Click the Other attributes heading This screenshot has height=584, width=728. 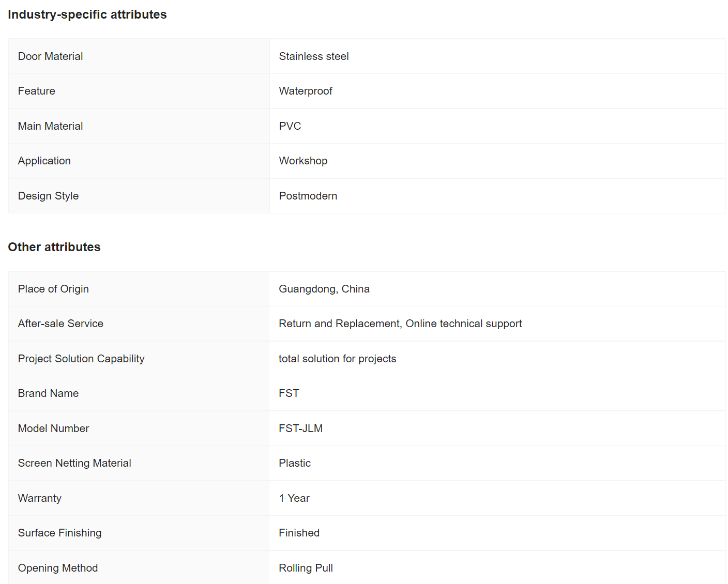click(x=54, y=247)
